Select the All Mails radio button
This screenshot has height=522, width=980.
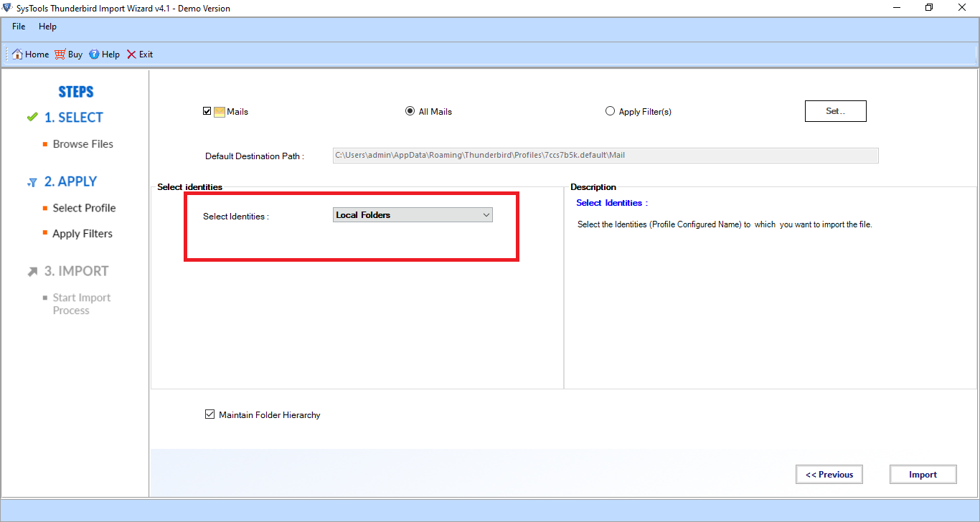coord(410,111)
